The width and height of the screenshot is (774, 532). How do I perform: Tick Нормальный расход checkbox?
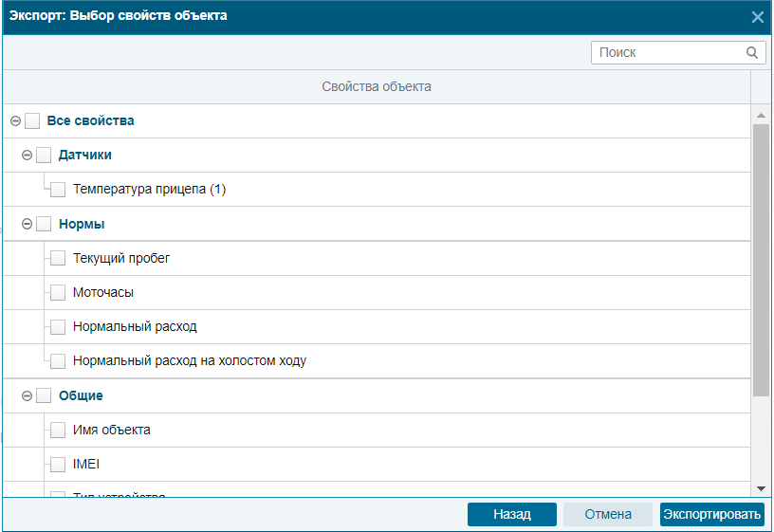point(58,327)
